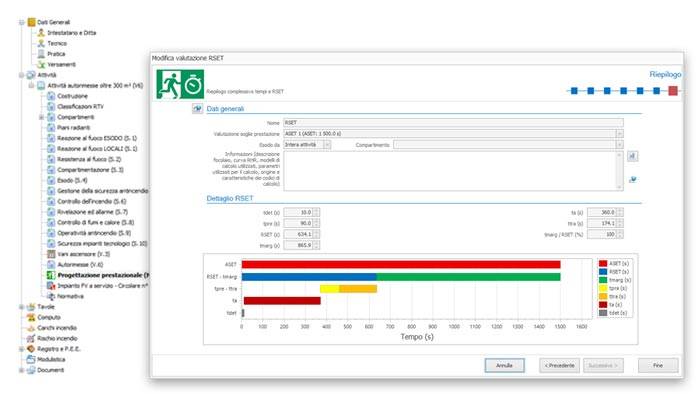Collapse the Dati Generali tree node
Viewport: 700px width, 394px height.
(x=21, y=22)
